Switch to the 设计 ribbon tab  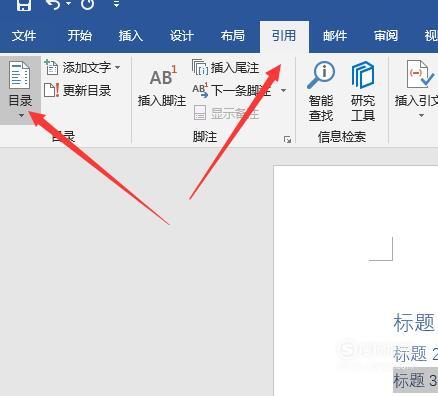pos(182,36)
